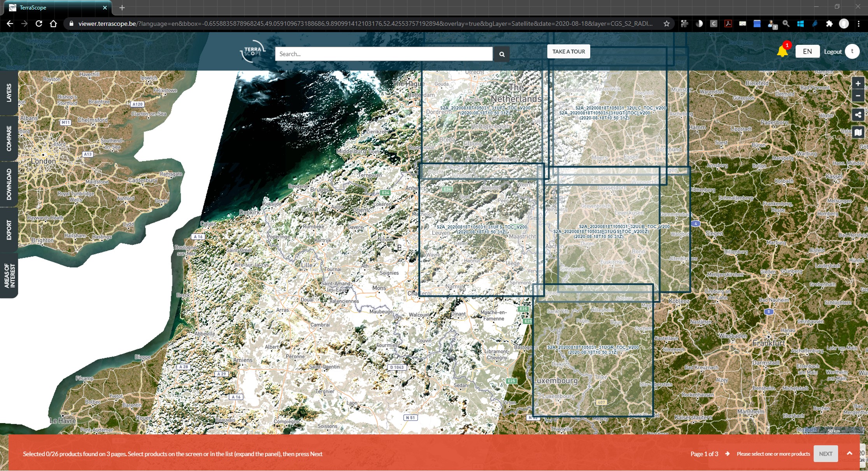Zoom in using the plus control
Viewport: 868px width, 471px height.
pos(858,83)
